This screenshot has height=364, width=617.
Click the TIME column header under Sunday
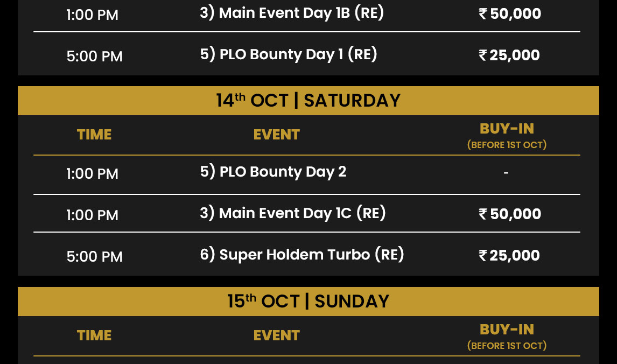click(94, 335)
